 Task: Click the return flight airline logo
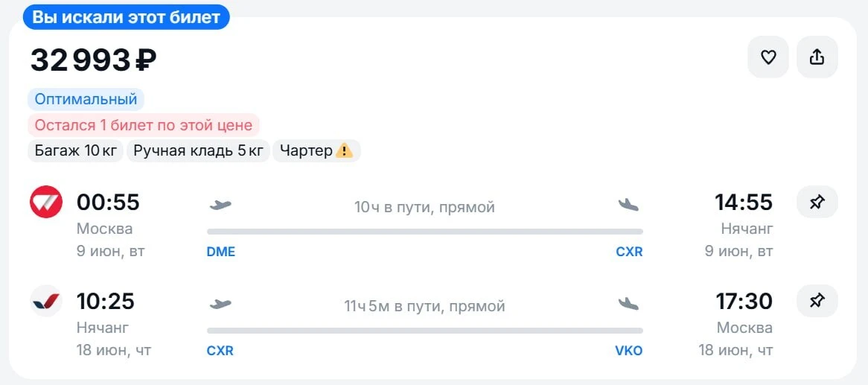point(46,301)
